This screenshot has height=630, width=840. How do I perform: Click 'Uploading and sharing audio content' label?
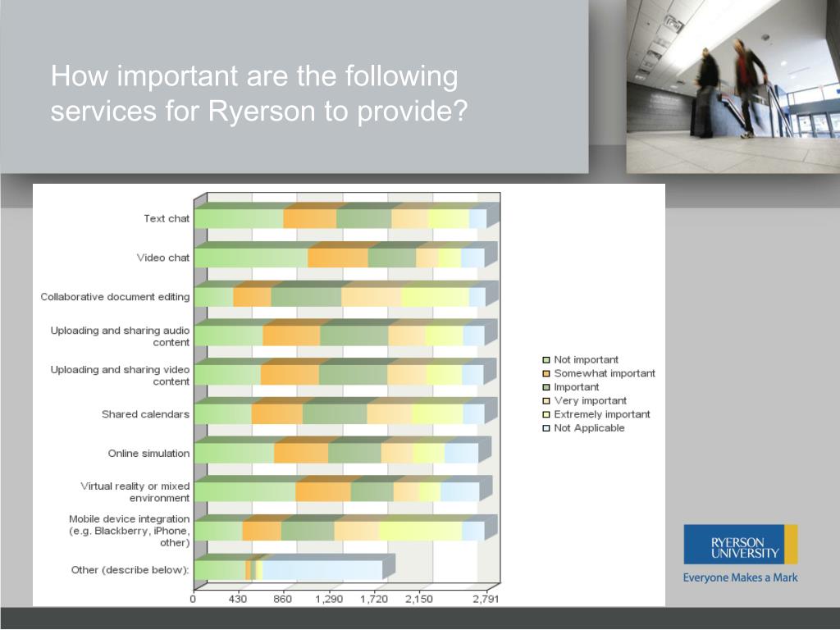tap(120, 336)
